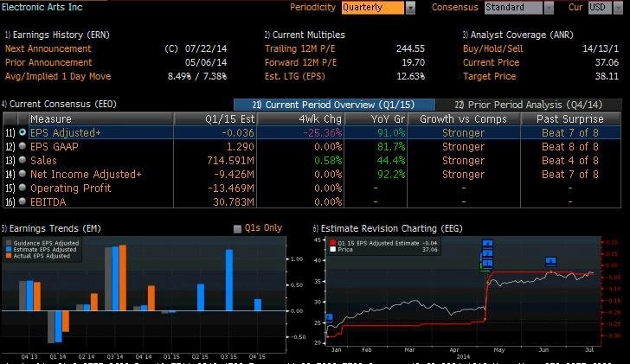This screenshot has height=364, width=630.
Task: Click the YoY Gr column header
Action: tap(376, 118)
